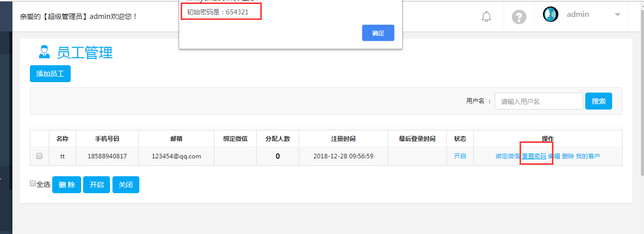This screenshot has width=644, height=234.
Task: Open 编辑 for employee tt
Action: point(554,156)
